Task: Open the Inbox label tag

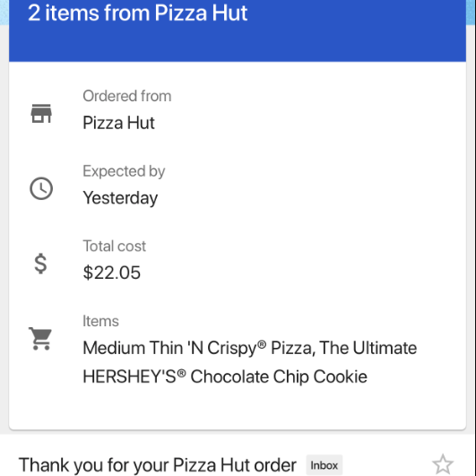Action: pos(324,465)
